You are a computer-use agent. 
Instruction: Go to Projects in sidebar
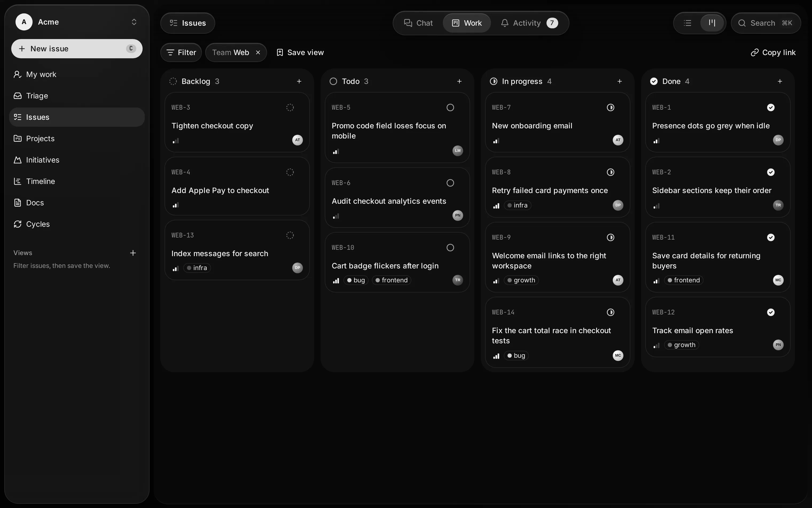[x=77, y=138]
